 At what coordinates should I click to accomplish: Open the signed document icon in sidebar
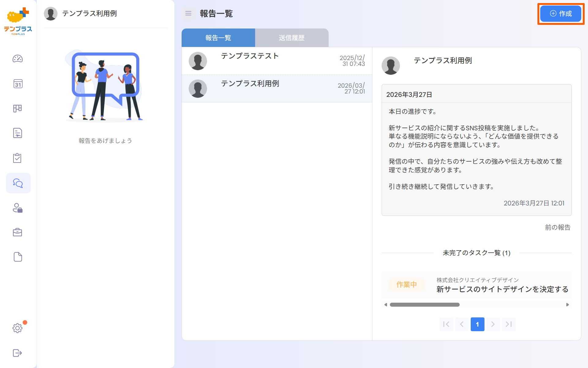[18, 133]
